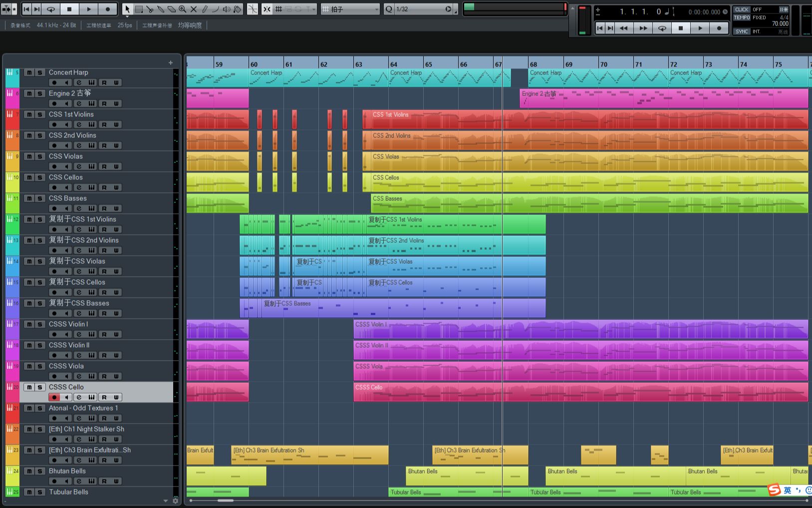Open the 1/32 quantize preset dropdown
Image resolution: width=812 pixels, height=508 pixels.
click(424, 9)
